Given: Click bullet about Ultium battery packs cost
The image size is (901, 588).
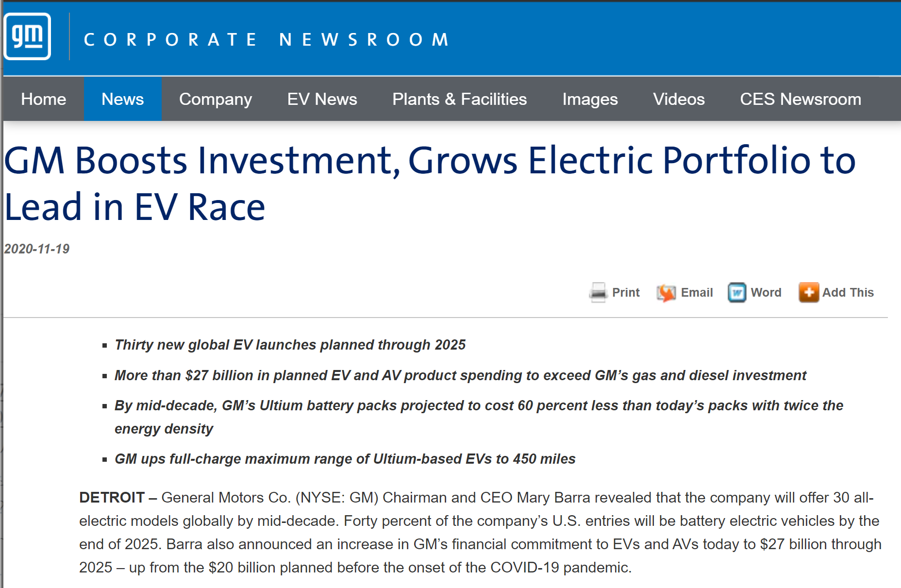Looking at the screenshot, I should click(479, 417).
